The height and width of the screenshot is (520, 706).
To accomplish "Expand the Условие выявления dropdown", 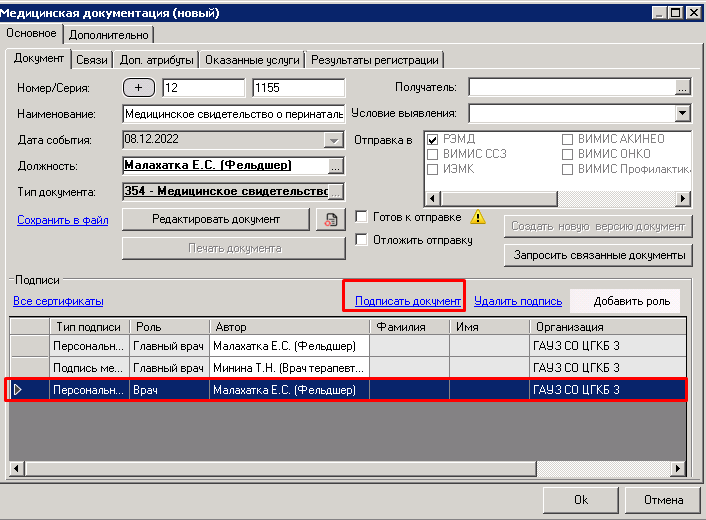I will pos(682,113).
